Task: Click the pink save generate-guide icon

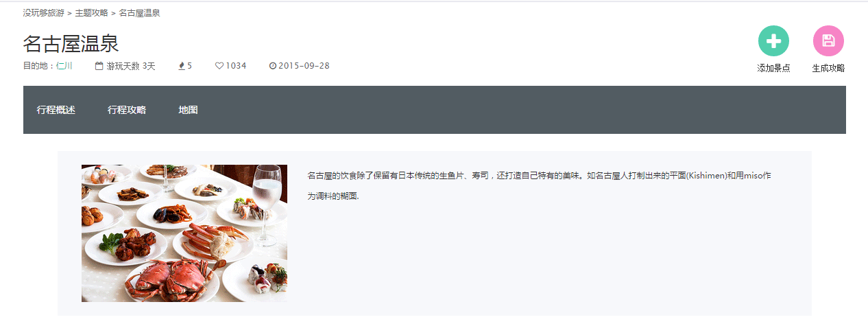Action: click(828, 40)
